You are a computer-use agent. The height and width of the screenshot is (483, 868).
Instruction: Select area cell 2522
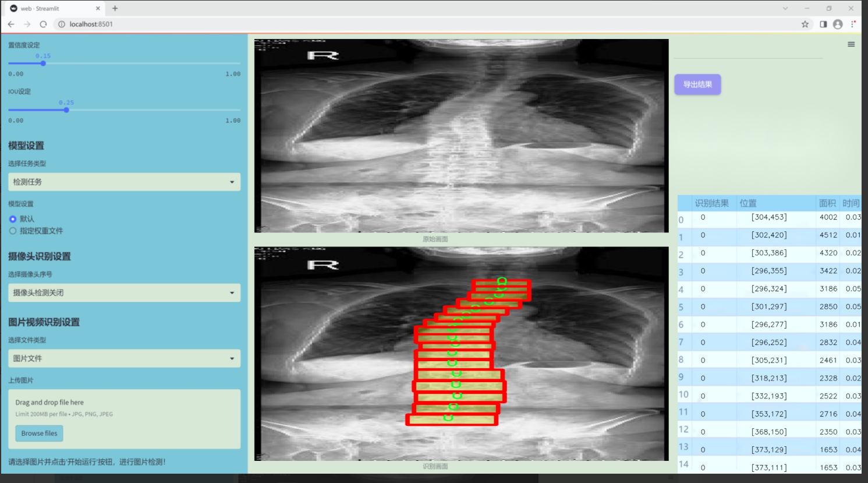tap(828, 396)
